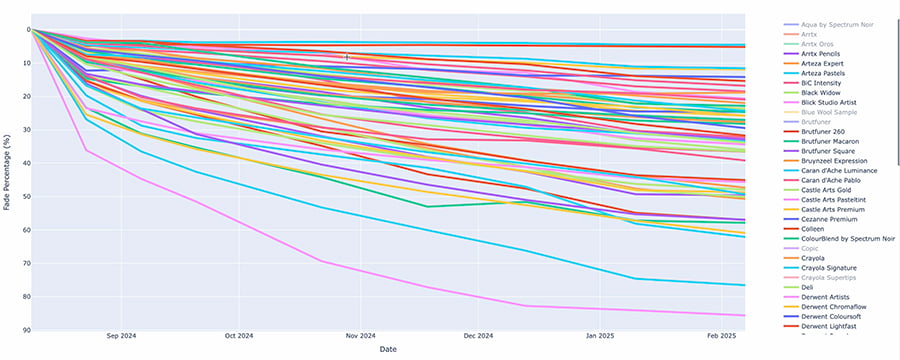Click the 90 tick on y-axis
Viewport: 900px width, 360px height.
point(28,331)
